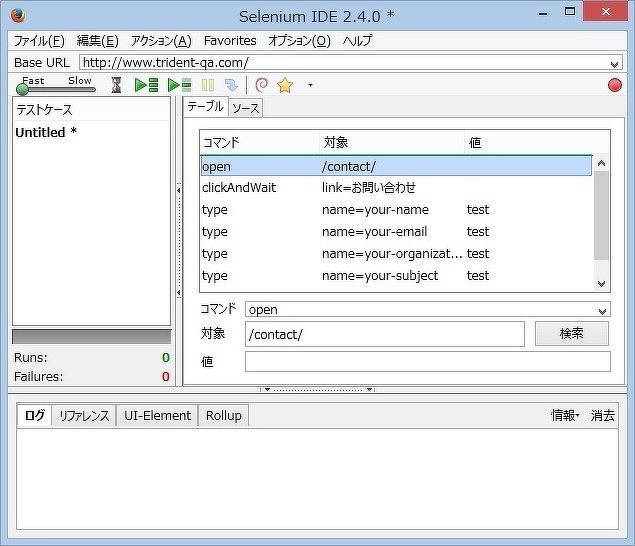Click the Firefox icon in title bar
The width and height of the screenshot is (635, 546).
click(x=18, y=15)
